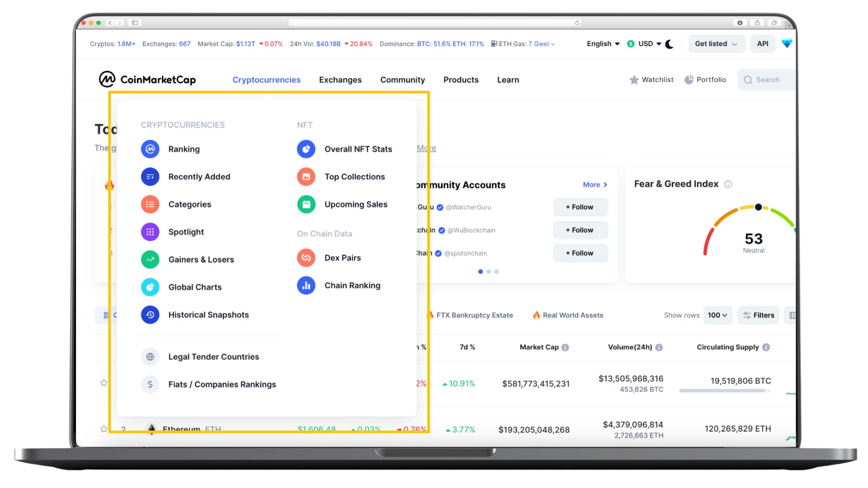
Task: Click the Circulating Supply info icon
Action: coord(766,347)
